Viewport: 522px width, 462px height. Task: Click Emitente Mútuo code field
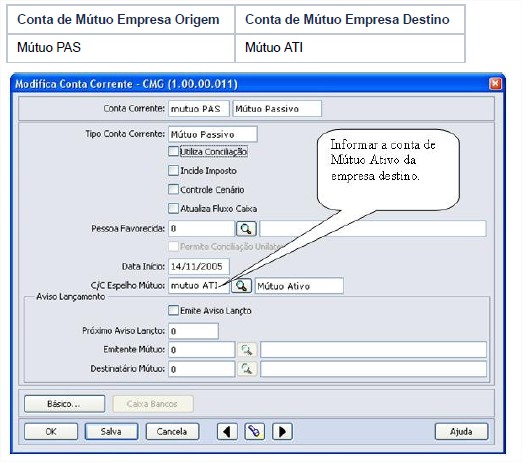pos(201,350)
